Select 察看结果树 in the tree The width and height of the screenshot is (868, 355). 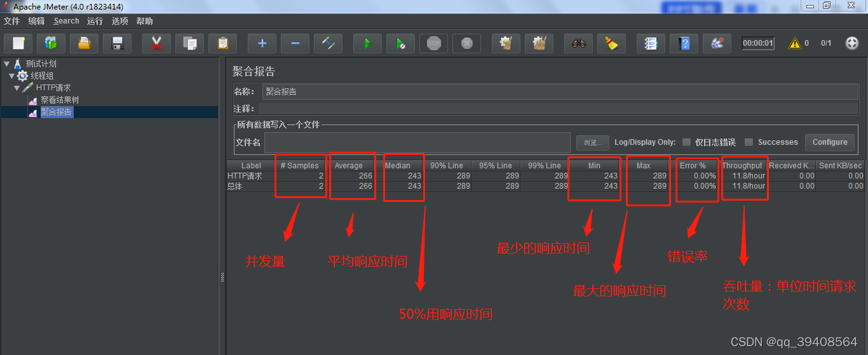(60, 100)
